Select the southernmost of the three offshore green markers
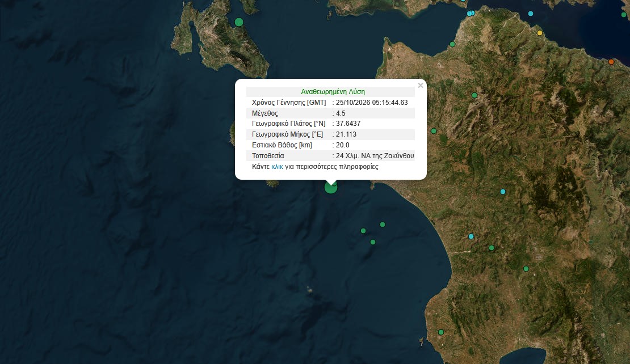This screenshot has width=630, height=364. coord(373,242)
